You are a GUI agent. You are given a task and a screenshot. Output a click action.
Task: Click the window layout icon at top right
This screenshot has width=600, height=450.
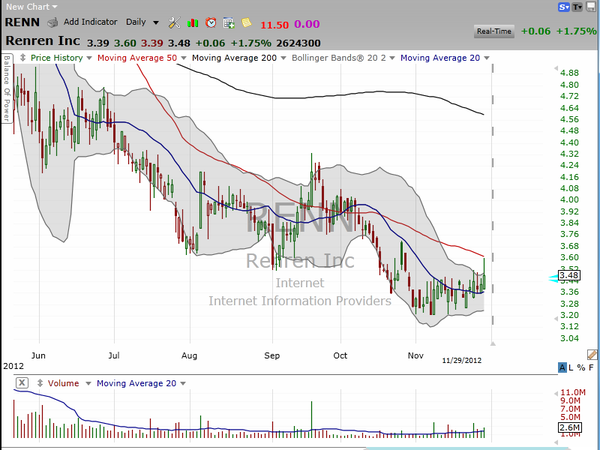tap(590, 7)
